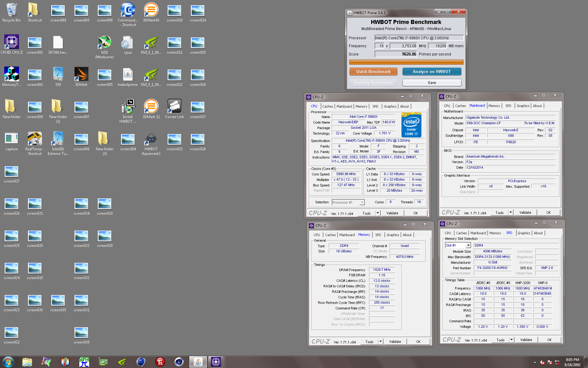
Task: Click the Core Voltage 1.701 V value
Action: pyautogui.click(x=385, y=133)
